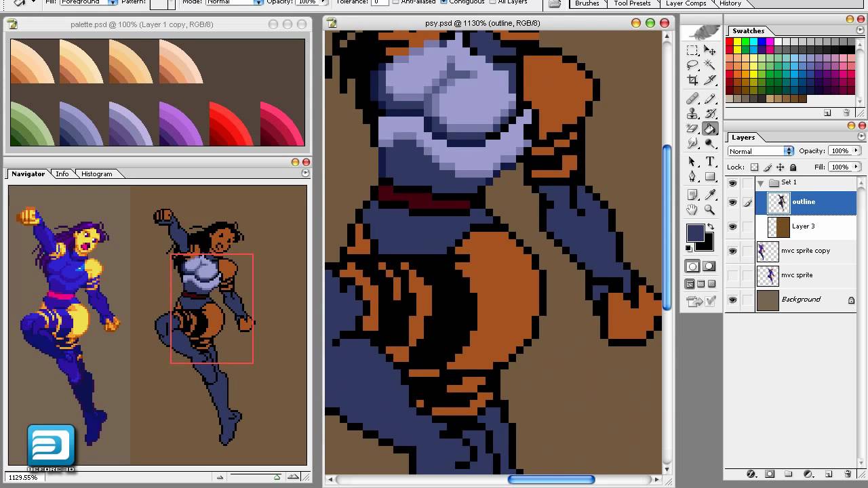The height and width of the screenshot is (488, 868).
Task: Hide Layer 3 with its eye icon
Action: pos(732,226)
